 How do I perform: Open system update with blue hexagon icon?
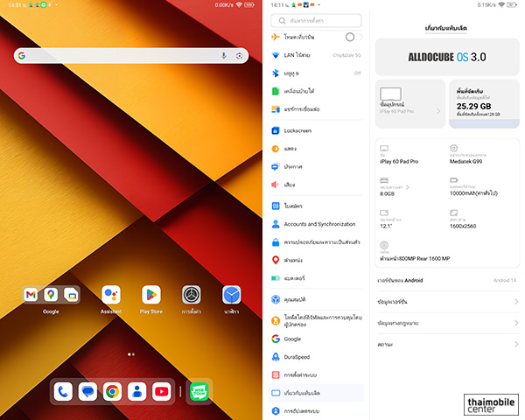(x=316, y=411)
